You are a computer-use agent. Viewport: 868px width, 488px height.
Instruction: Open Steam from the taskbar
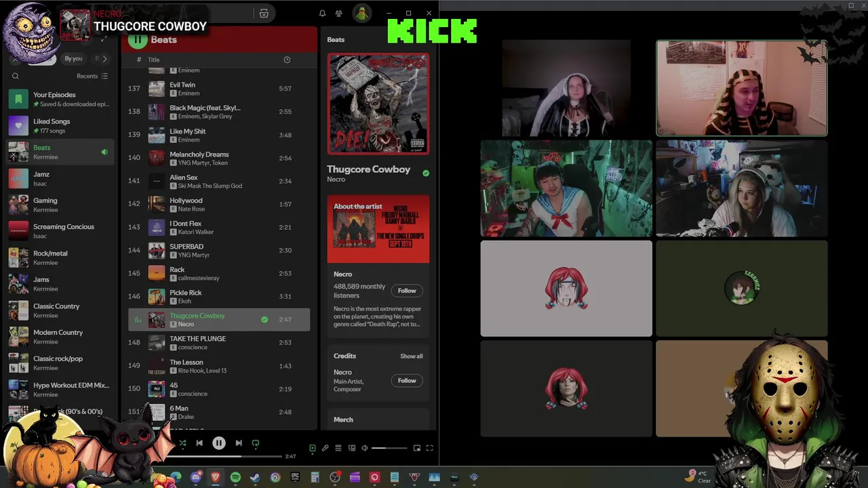click(x=255, y=477)
